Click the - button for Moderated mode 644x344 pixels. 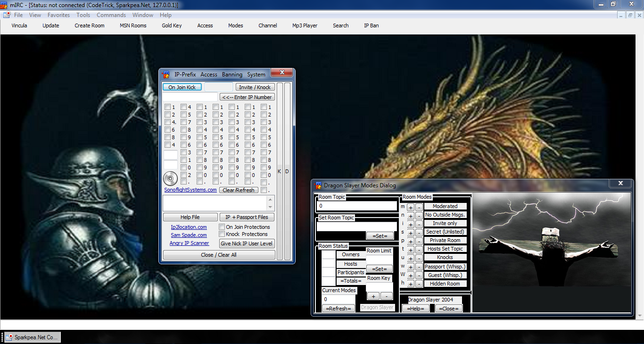pyautogui.click(x=419, y=207)
